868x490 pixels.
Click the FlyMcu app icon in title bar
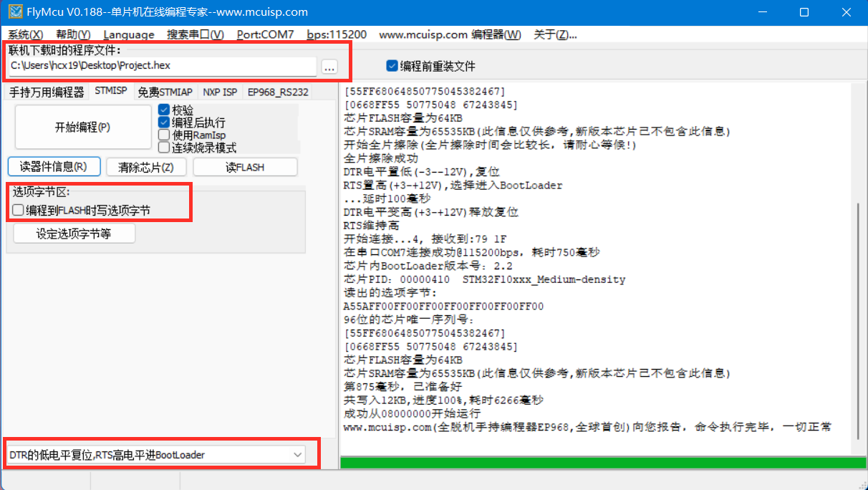click(14, 12)
